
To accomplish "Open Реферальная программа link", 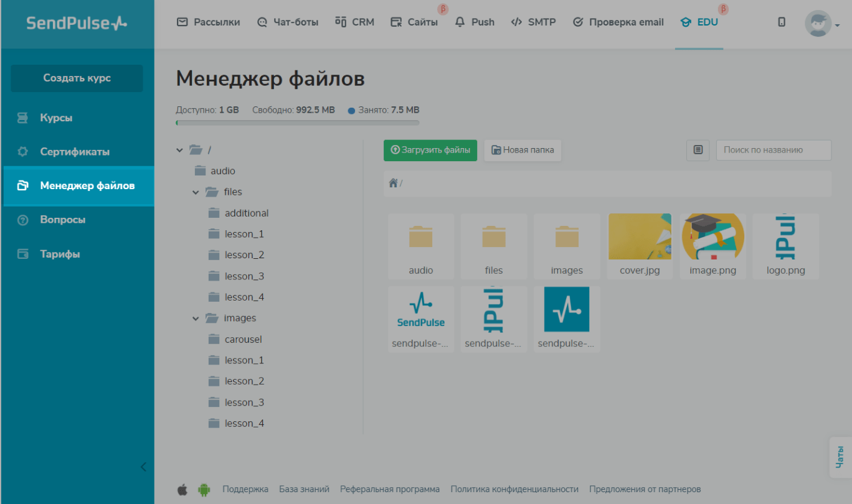I will pos(390,490).
